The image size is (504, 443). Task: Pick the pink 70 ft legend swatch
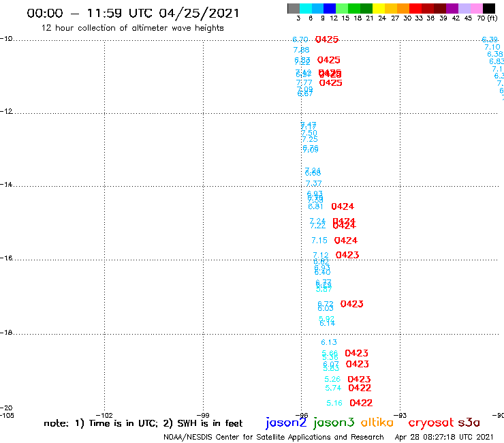[476, 8]
